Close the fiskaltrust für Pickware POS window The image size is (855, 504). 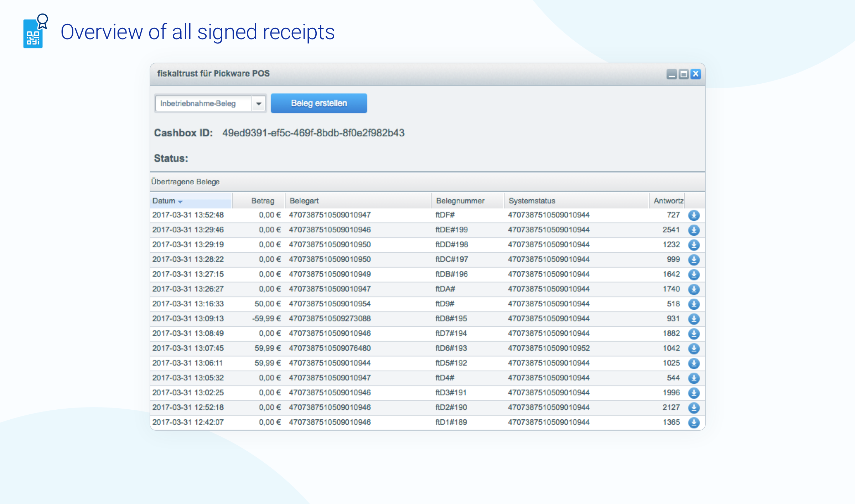pyautogui.click(x=696, y=74)
